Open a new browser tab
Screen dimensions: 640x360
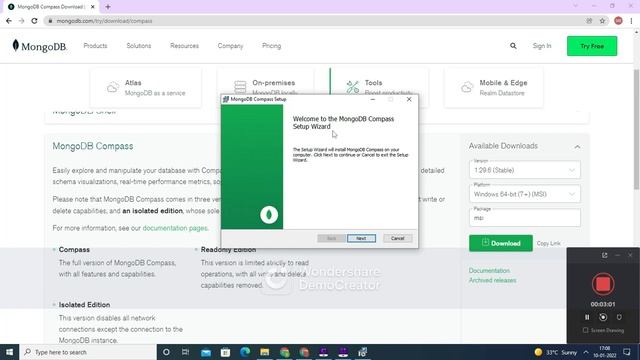click(108, 7)
